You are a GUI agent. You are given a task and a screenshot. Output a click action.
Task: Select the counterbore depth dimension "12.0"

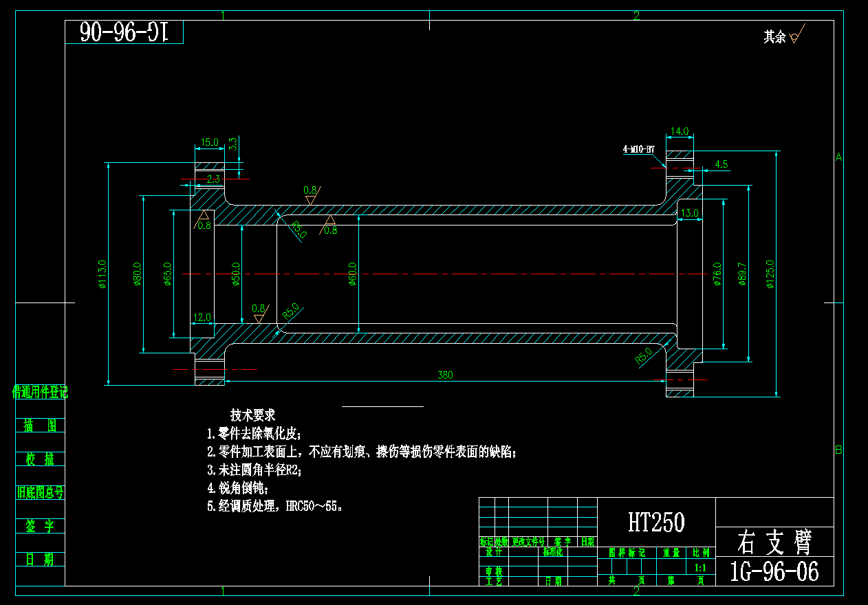[202, 318]
